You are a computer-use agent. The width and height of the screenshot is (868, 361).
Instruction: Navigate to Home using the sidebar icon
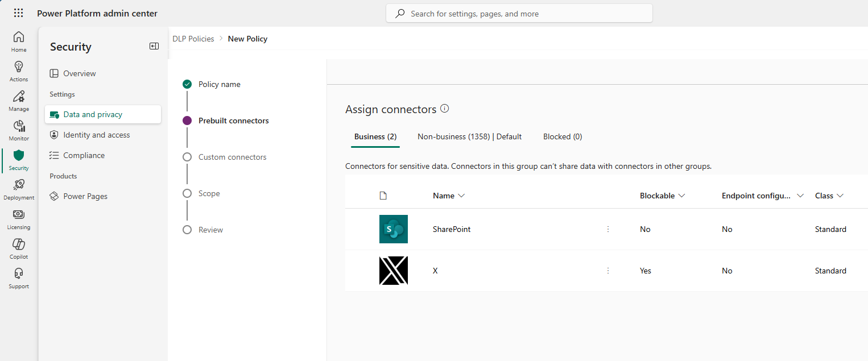[18, 41]
